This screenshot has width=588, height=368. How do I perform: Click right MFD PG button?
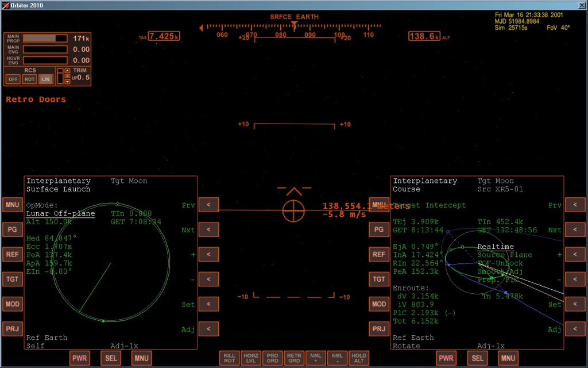pos(379,229)
